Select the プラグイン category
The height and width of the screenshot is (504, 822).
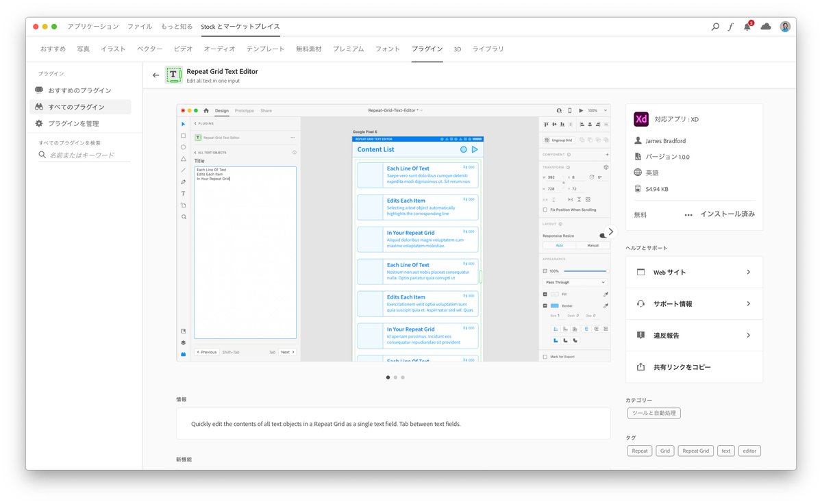[427, 49]
